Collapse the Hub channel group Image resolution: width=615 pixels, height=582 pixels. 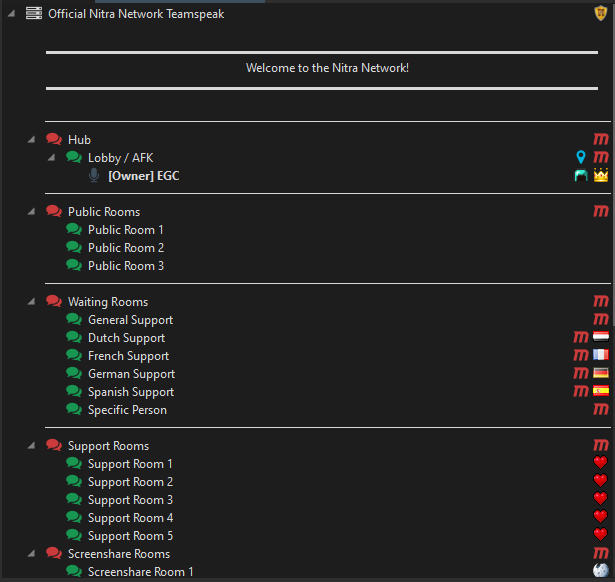[31, 139]
